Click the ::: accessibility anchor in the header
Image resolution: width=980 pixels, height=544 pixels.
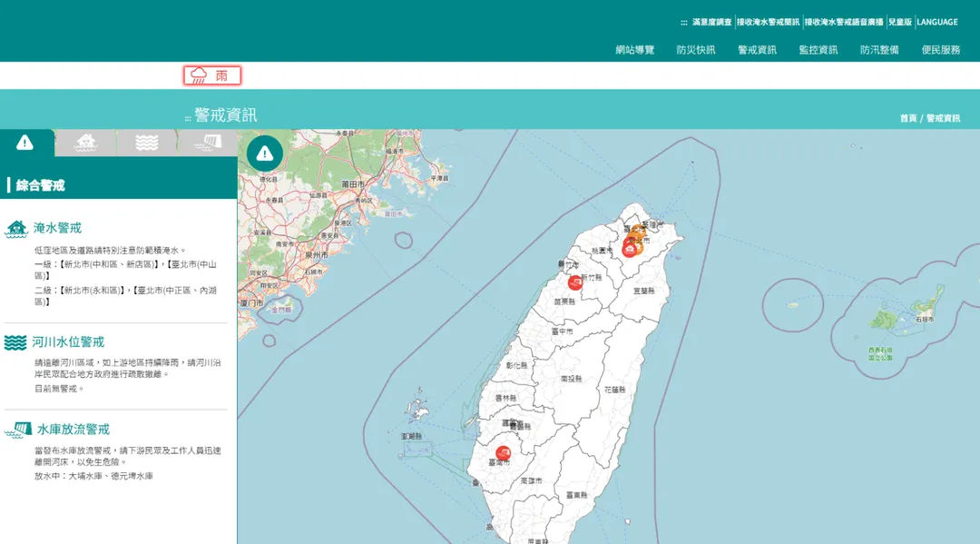coord(684,23)
